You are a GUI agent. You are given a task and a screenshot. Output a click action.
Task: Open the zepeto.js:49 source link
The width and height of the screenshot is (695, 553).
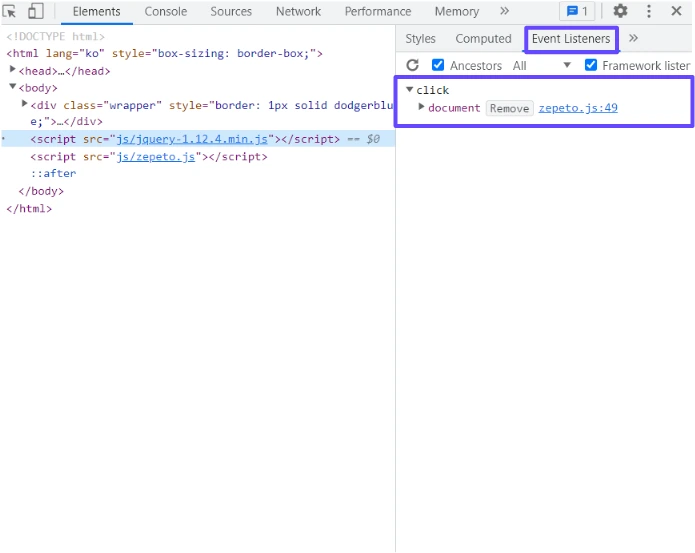tap(578, 108)
